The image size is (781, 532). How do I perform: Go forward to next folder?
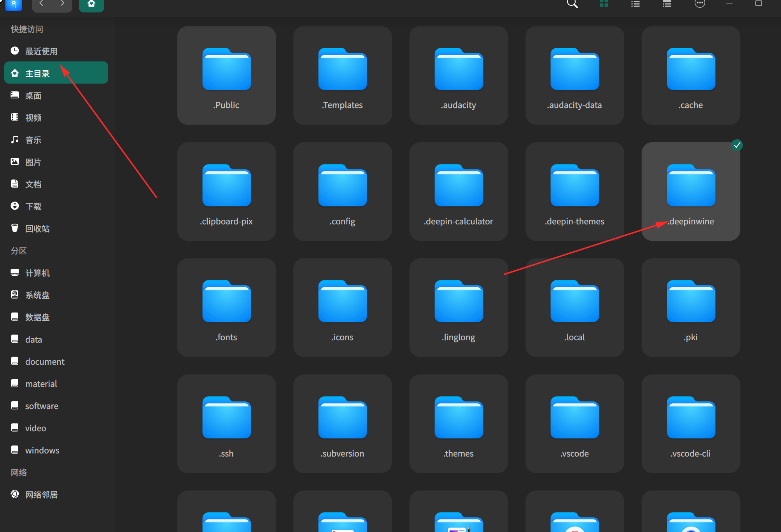point(62,4)
